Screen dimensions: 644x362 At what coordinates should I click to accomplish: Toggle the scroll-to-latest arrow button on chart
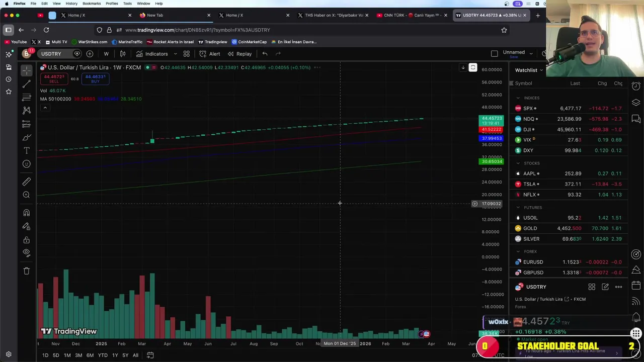(463, 67)
